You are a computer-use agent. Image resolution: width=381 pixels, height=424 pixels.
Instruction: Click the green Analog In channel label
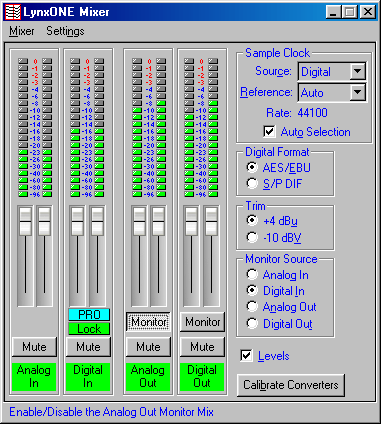tap(34, 377)
